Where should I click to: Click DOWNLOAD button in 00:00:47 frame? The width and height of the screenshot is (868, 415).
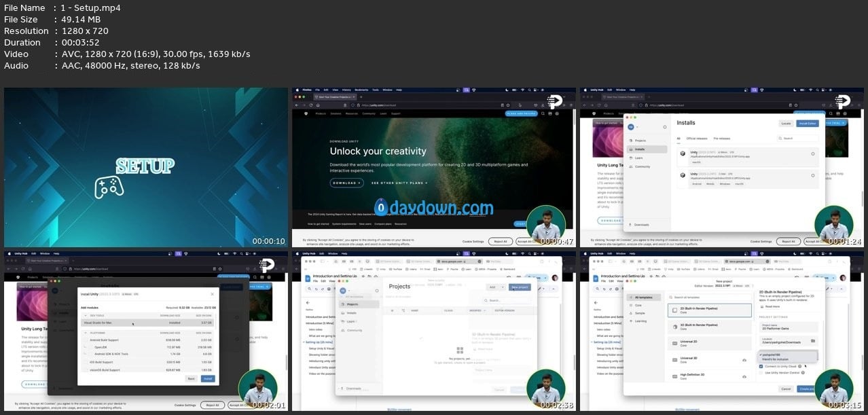348,183
